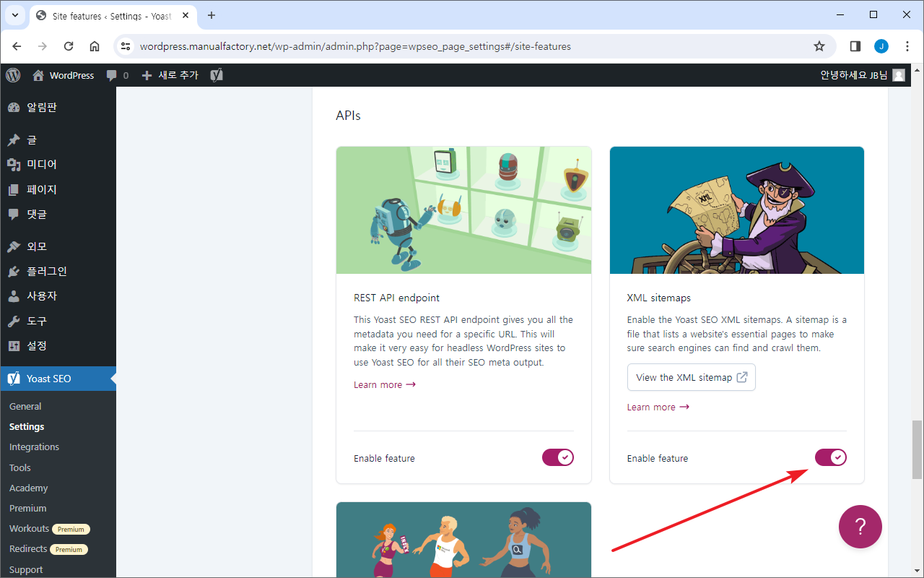Click the address bar URL
The height and width of the screenshot is (578, 924).
[355, 46]
